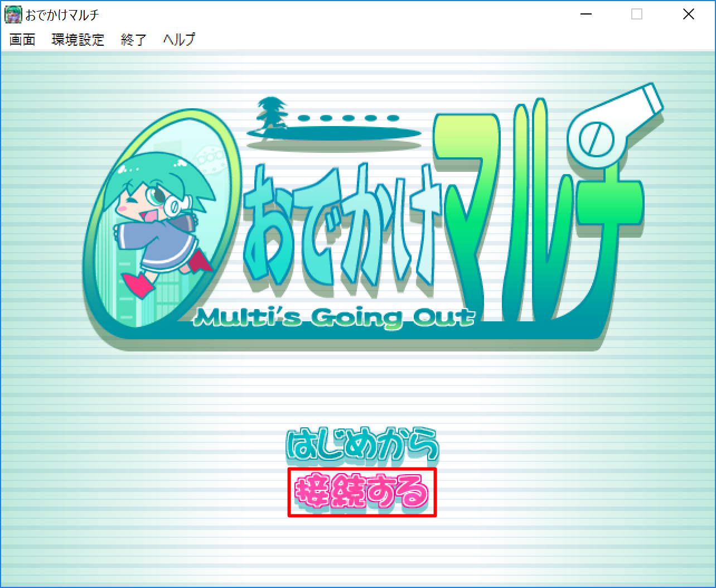Image resolution: width=716 pixels, height=588 pixels.
Task: Choose the 接続する option
Action: click(362, 493)
